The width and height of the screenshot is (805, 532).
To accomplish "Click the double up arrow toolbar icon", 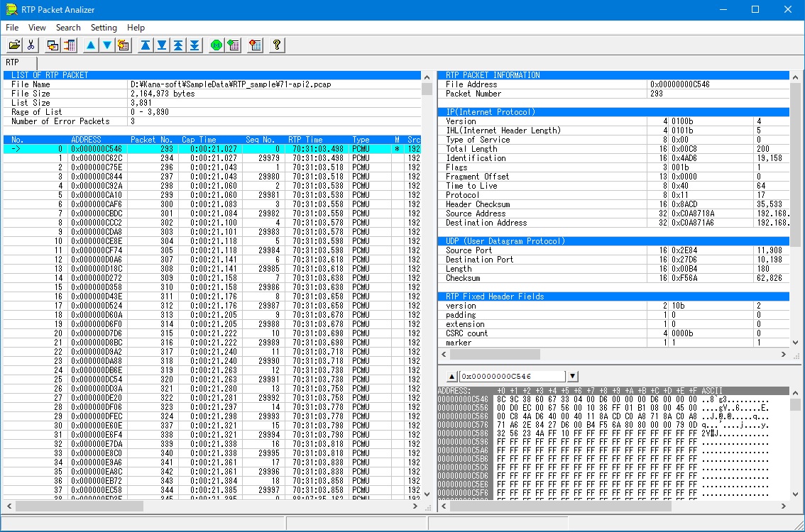I will tap(178, 45).
